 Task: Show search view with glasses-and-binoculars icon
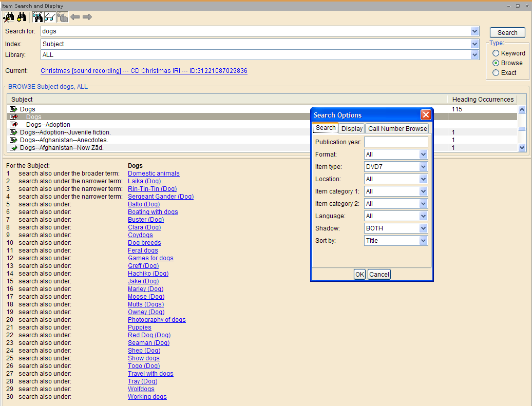pos(37,17)
